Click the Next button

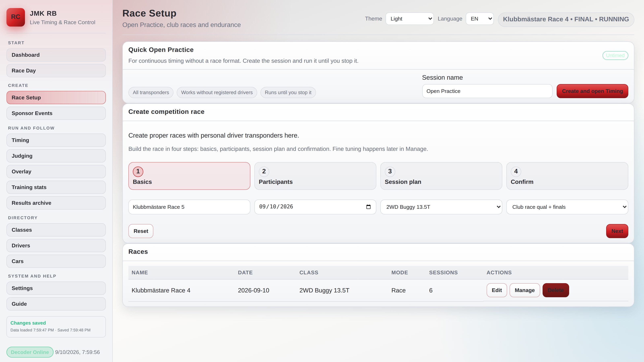coord(617,231)
